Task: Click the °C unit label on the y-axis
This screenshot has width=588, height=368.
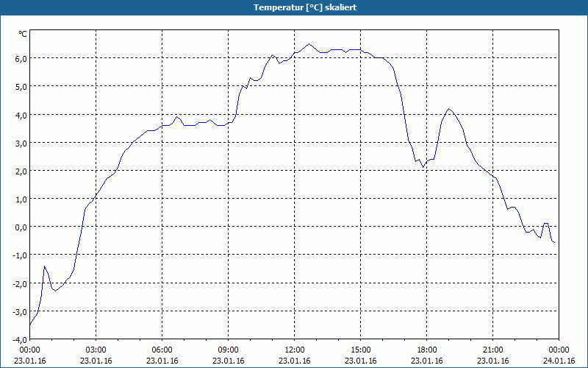Action: click(x=23, y=34)
